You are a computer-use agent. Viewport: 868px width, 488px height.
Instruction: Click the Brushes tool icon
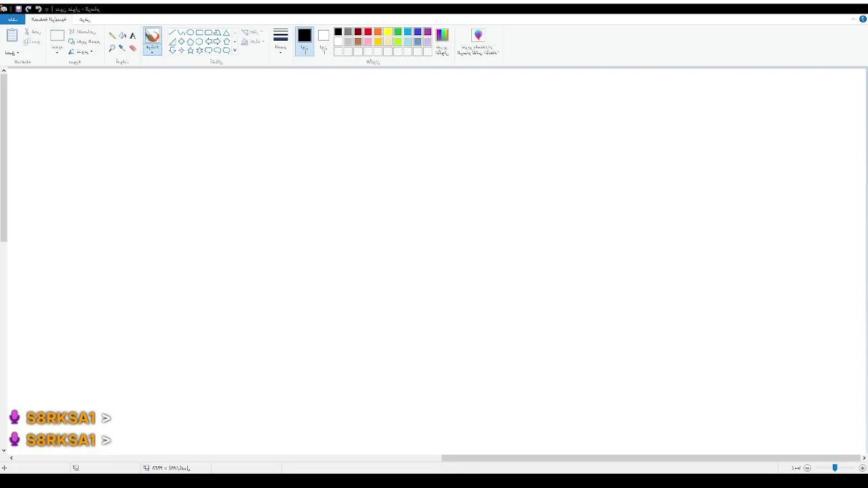[152, 36]
